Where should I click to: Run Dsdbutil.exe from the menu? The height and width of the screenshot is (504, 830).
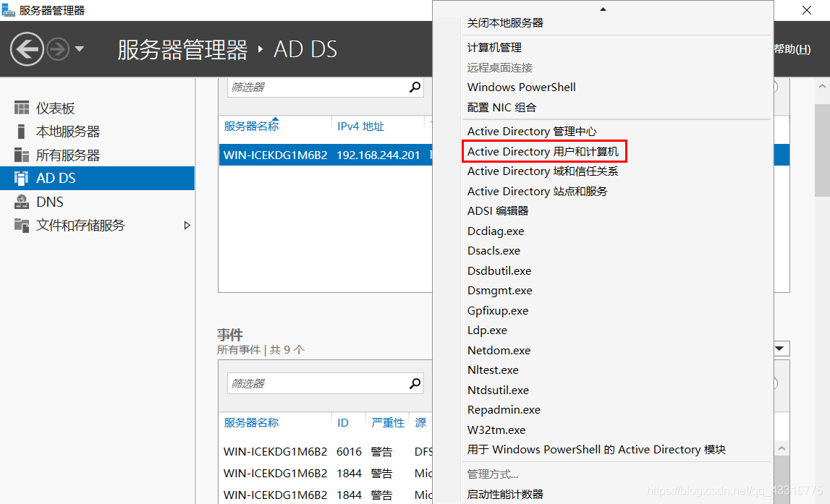click(499, 270)
